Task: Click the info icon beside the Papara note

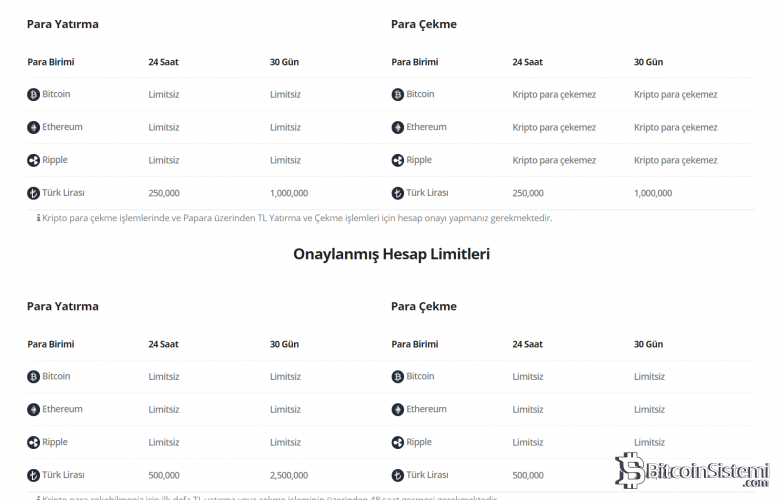Action: point(38,218)
